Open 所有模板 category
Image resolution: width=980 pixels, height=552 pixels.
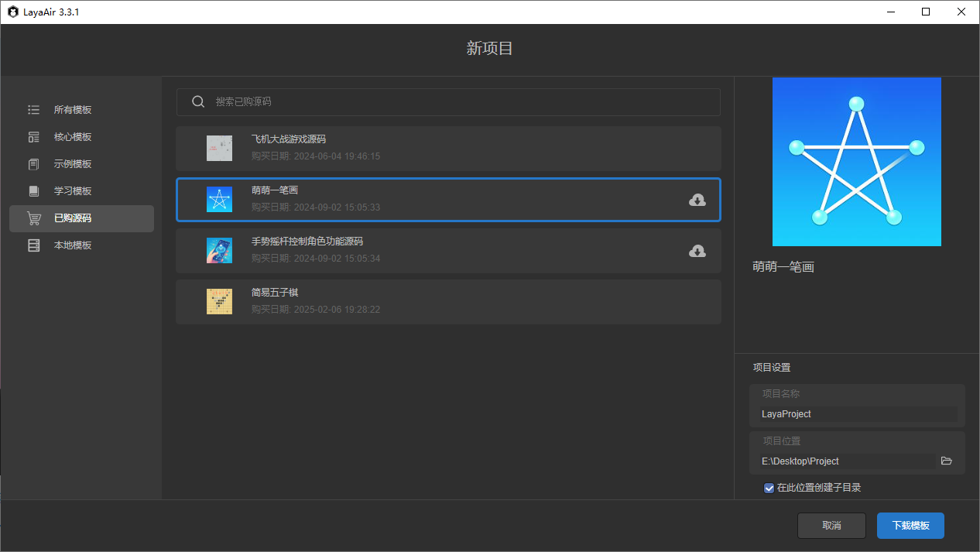click(x=73, y=110)
